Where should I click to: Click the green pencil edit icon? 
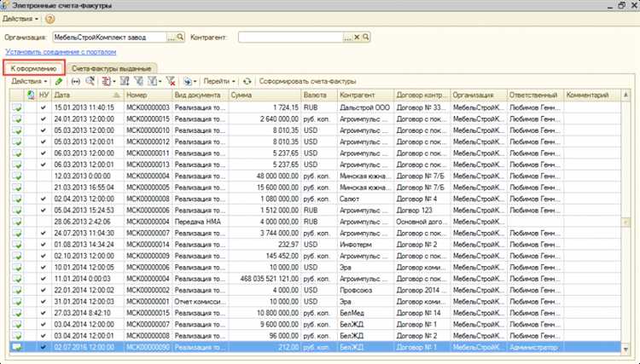[59, 81]
